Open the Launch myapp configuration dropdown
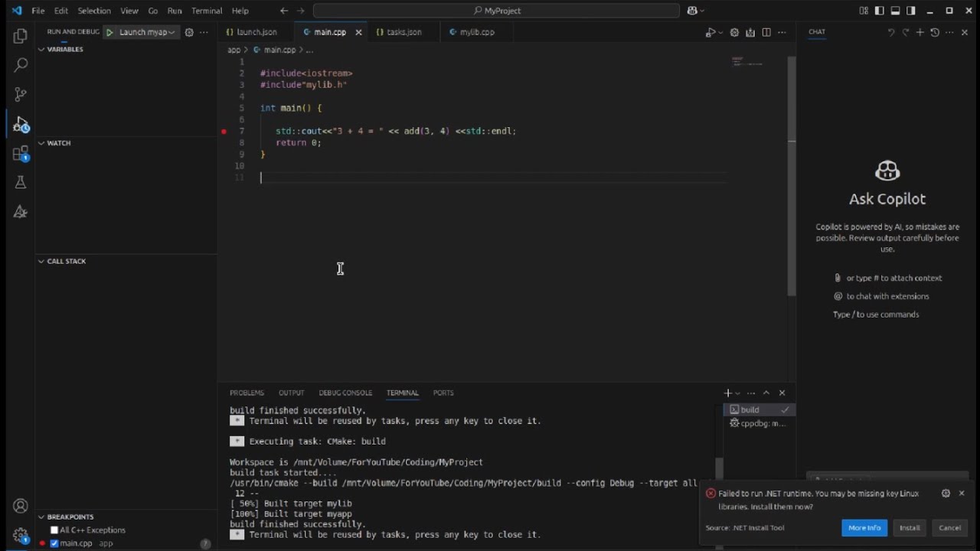980x551 pixels. 148,32
